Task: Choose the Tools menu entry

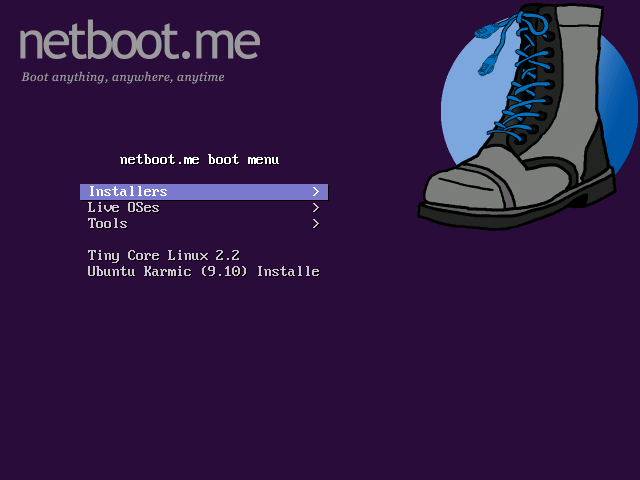Action: (107, 224)
